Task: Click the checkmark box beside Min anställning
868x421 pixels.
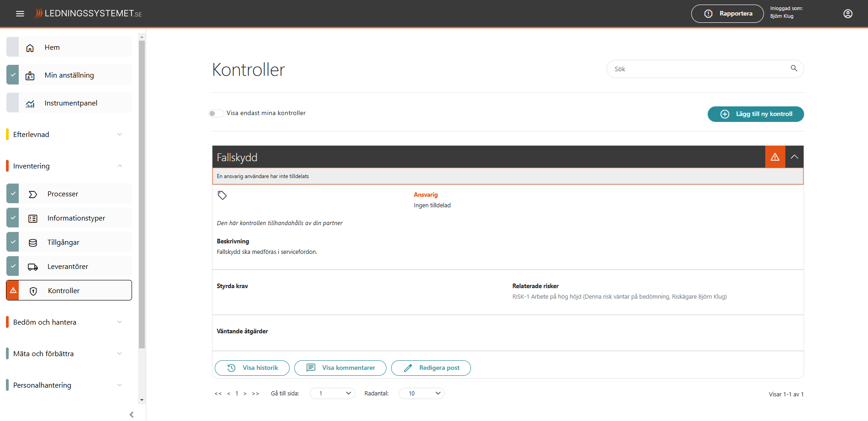Action: pyautogui.click(x=13, y=75)
